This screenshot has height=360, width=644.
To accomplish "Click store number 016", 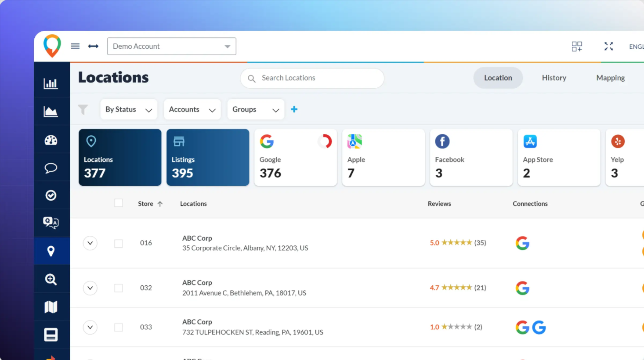I will click(146, 243).
